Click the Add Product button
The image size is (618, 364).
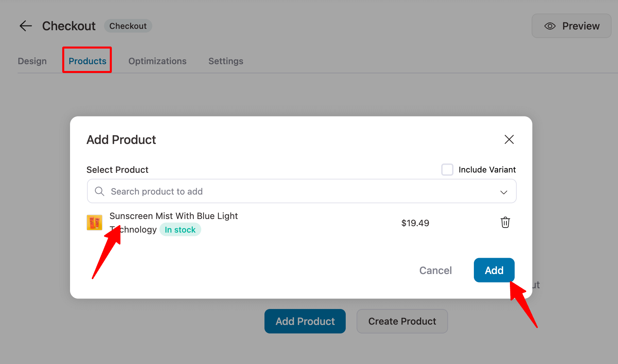click(305, 321)
